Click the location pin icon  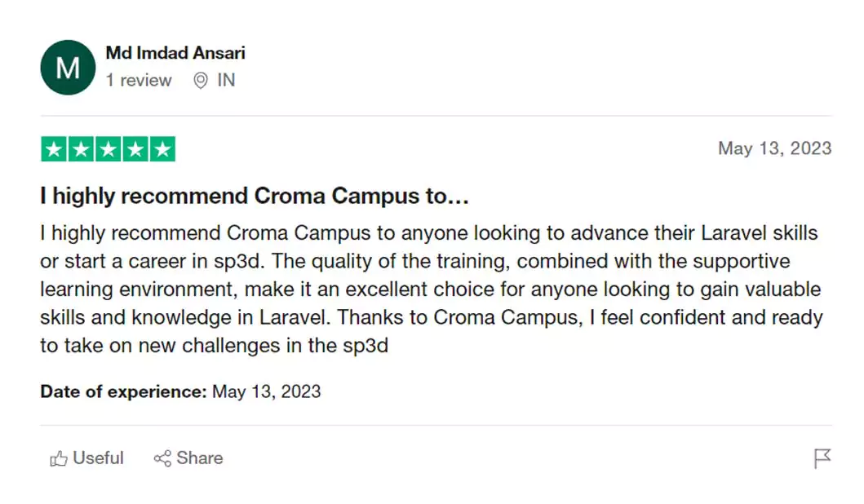point(201,81)
